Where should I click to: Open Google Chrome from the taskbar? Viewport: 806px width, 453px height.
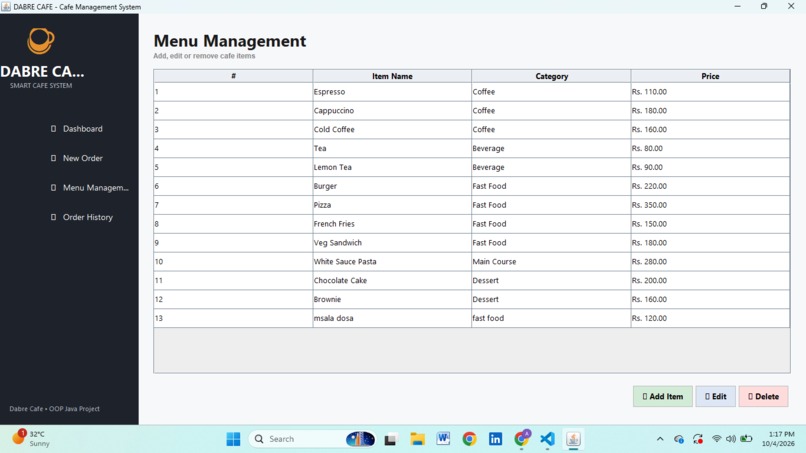(x=469, y=439)
